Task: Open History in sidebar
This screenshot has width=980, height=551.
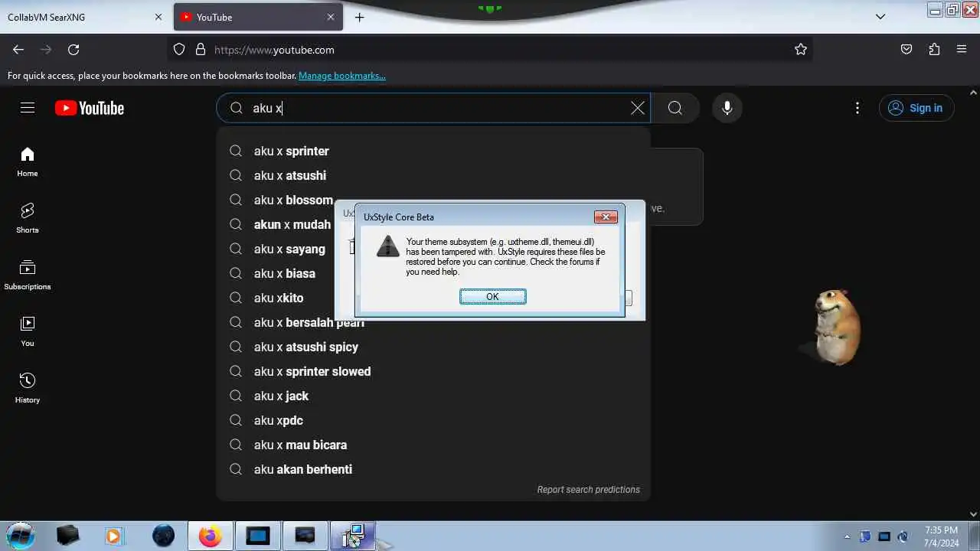Action: click(28, 388)
